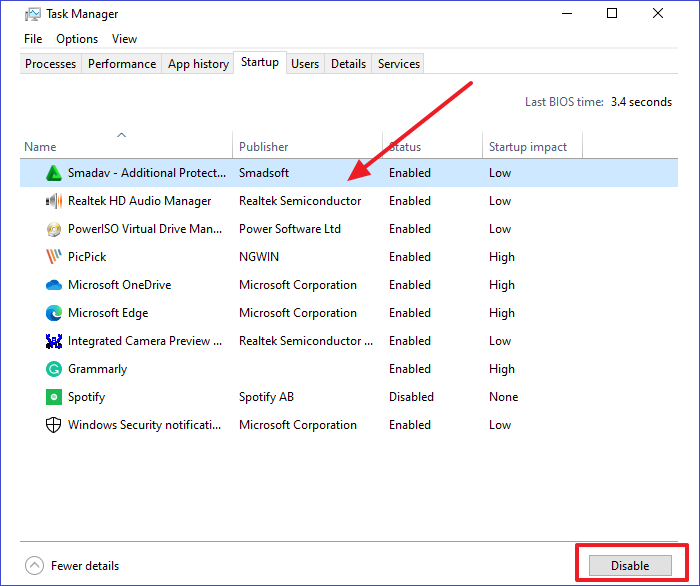Click the Windows Security shield icon

[x=54, y=425]
